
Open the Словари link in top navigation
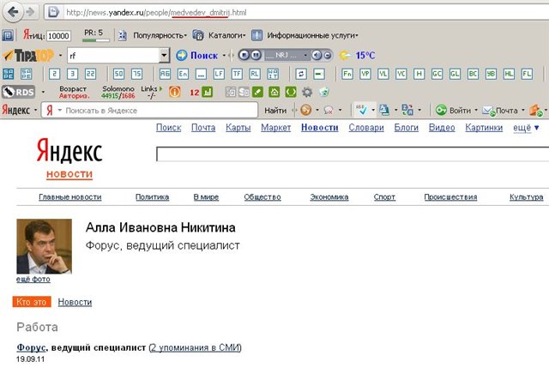[366, 128]
